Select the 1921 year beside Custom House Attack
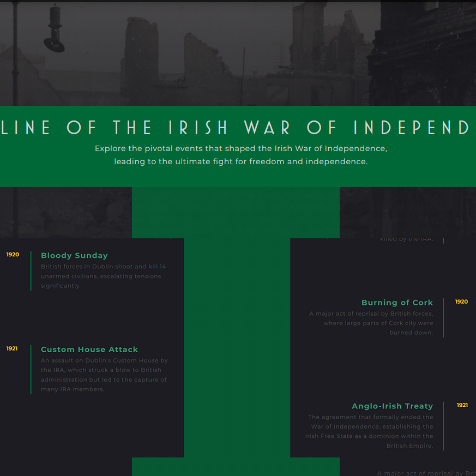The image size is (476, 476). tap(12, 348)
